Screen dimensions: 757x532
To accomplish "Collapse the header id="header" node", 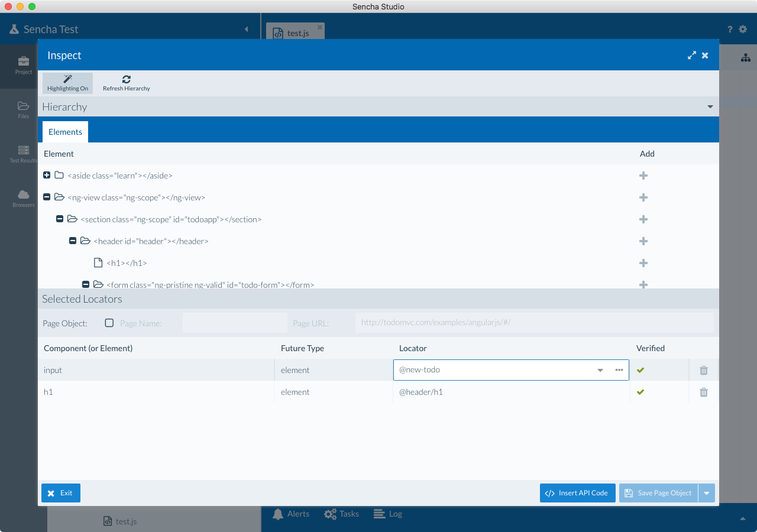I will 73,241.
